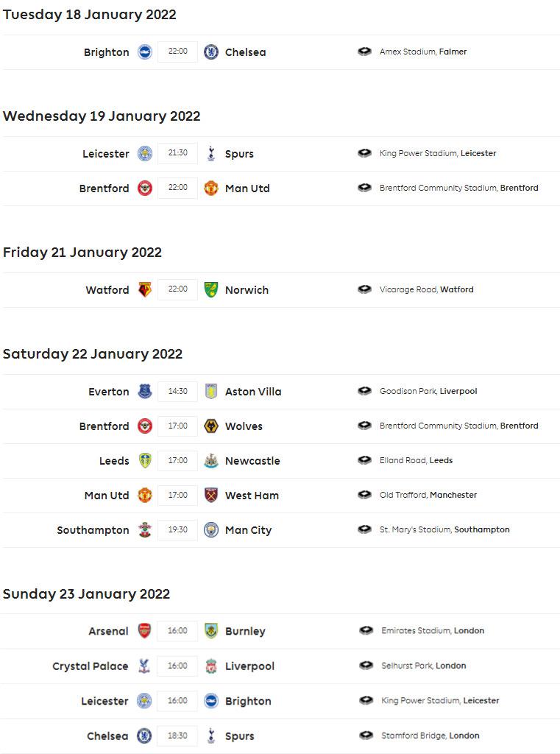Viewport: 560px width, 754px height.
Task: Select the Aston Villa crest icon
Action: tap(211, 392)
